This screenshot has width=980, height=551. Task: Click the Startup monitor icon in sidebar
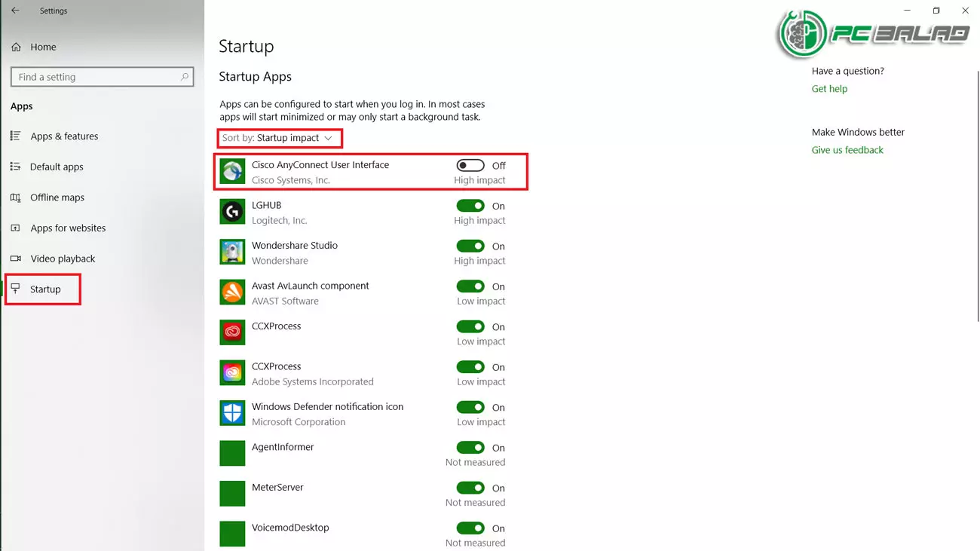[15, 289]
